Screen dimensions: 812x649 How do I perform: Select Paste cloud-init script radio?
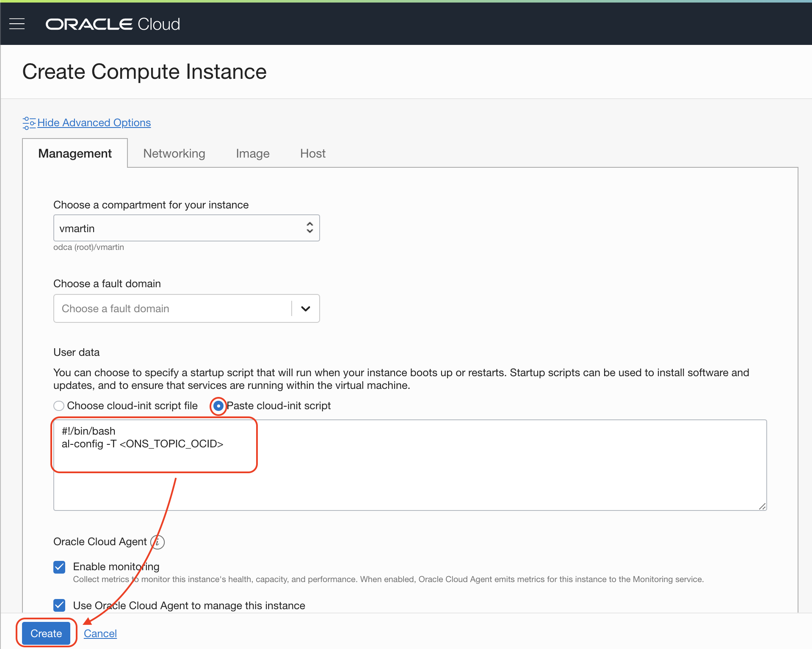coord(218,406)
